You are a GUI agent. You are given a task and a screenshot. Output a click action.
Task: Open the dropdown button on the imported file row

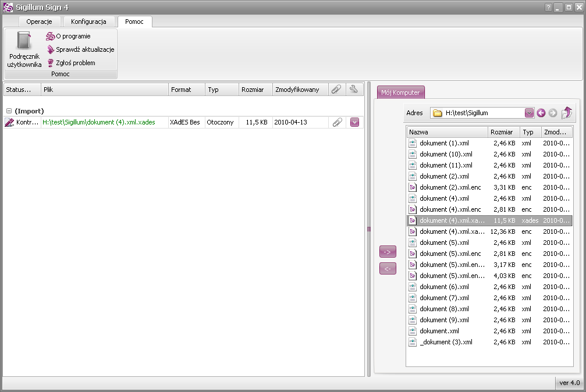click(x=354, y=122)
